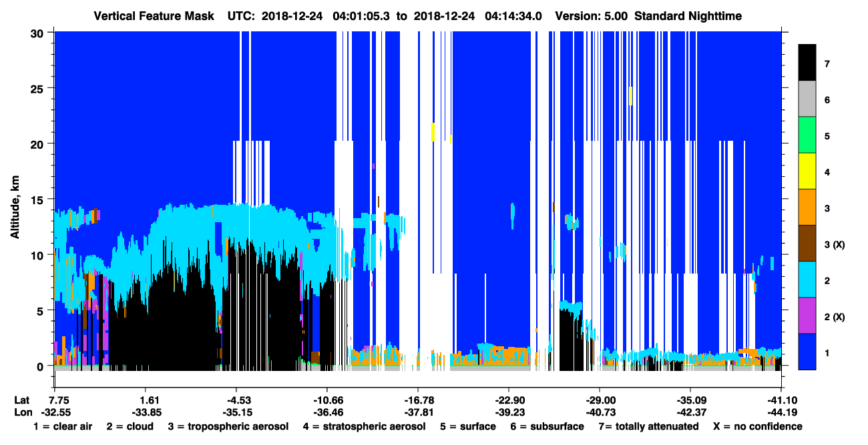Click latitude value -22.90
The height and width of the screenshot is (445, 868).
tap(509, 400)
